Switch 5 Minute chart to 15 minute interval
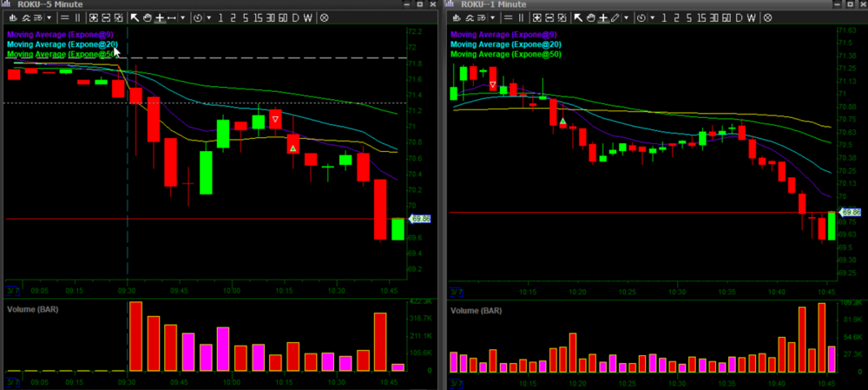This screenshot has width=868, height=390. tap(259, 17)
